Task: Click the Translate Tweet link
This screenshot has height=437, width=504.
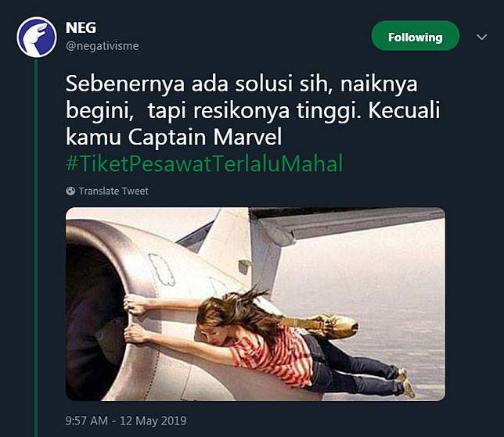Action: 113,191
